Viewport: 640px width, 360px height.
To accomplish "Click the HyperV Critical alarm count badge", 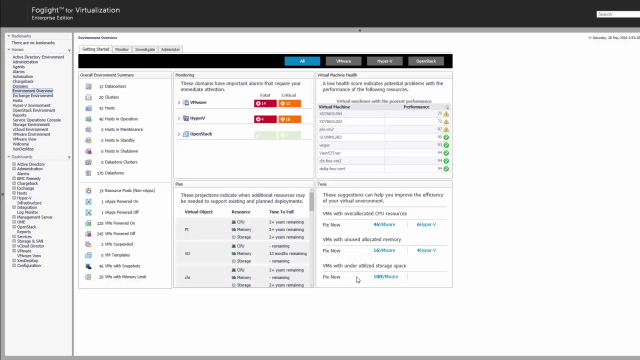I will (290, 119).
